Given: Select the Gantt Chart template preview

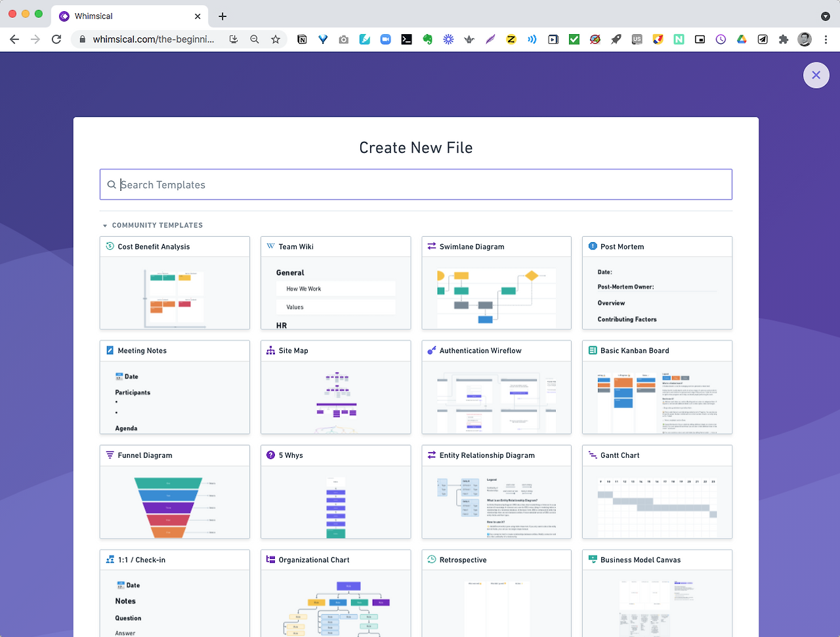Looking at the screenshot, I should (657, 502).
